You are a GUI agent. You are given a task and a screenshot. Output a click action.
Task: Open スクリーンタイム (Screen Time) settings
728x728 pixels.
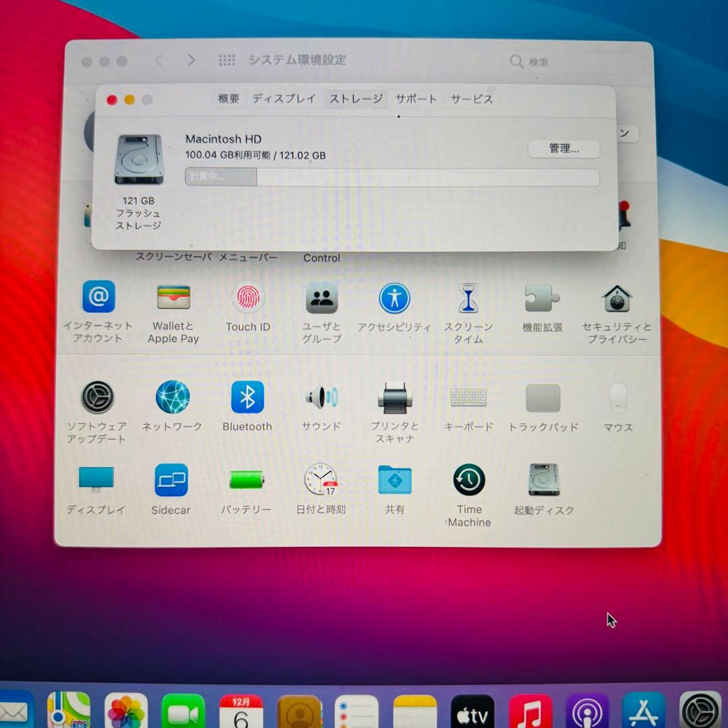click(x=468, y=298)
